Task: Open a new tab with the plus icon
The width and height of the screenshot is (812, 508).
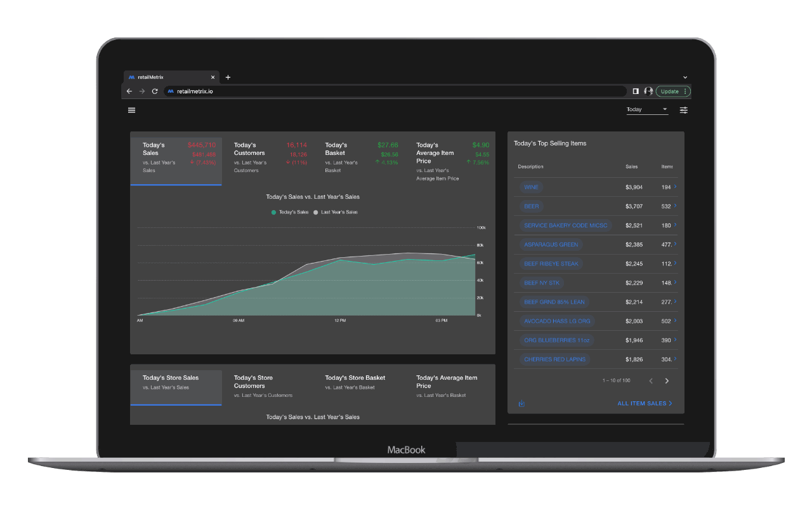Action: [228, 77]
